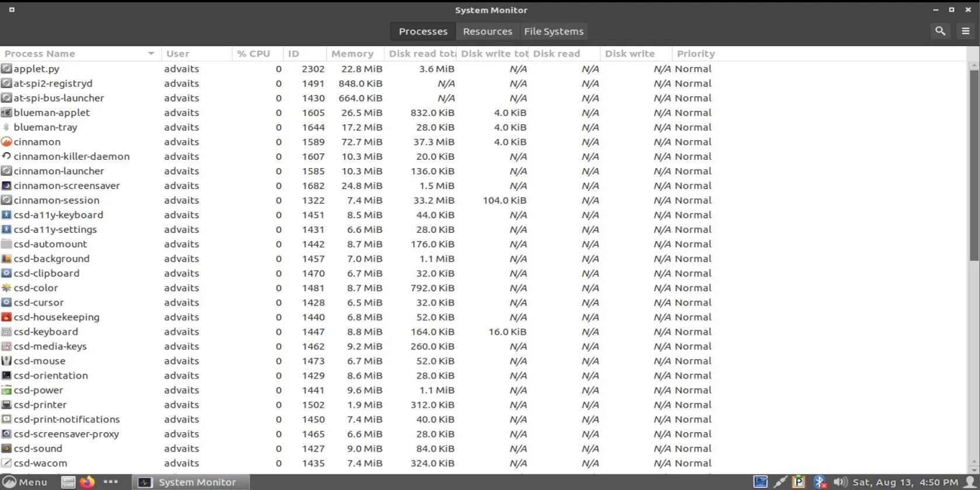Sort by Disk read total column header

[420, 54]
